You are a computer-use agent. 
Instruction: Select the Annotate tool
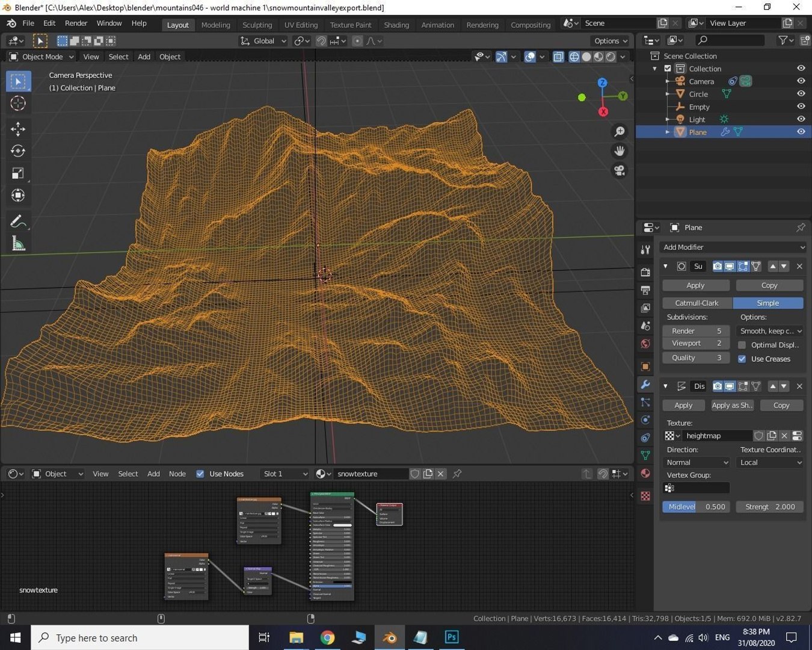(18, 221)
